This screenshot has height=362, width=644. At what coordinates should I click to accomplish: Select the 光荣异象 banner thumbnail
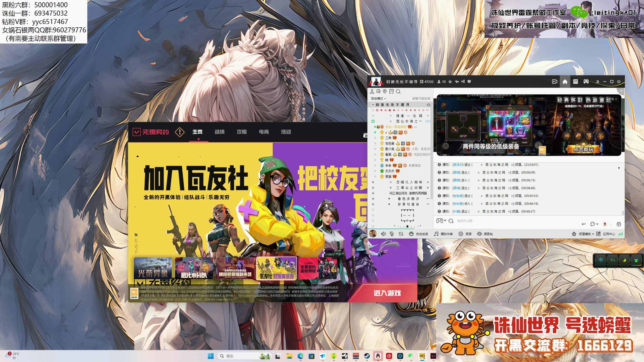[153, 268]
